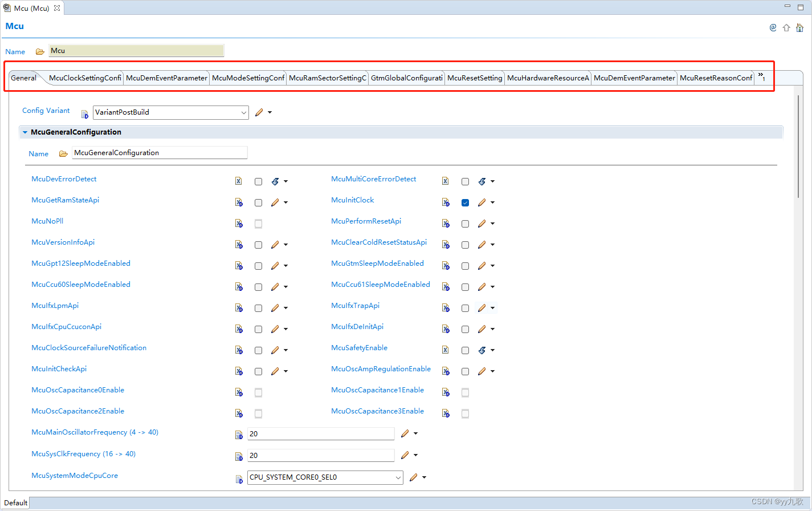This screenshot has height=511, width=812.
Task: Click the calculated-value icon beside McuMultiCoreErrorDetect
Action: point(482,181)
